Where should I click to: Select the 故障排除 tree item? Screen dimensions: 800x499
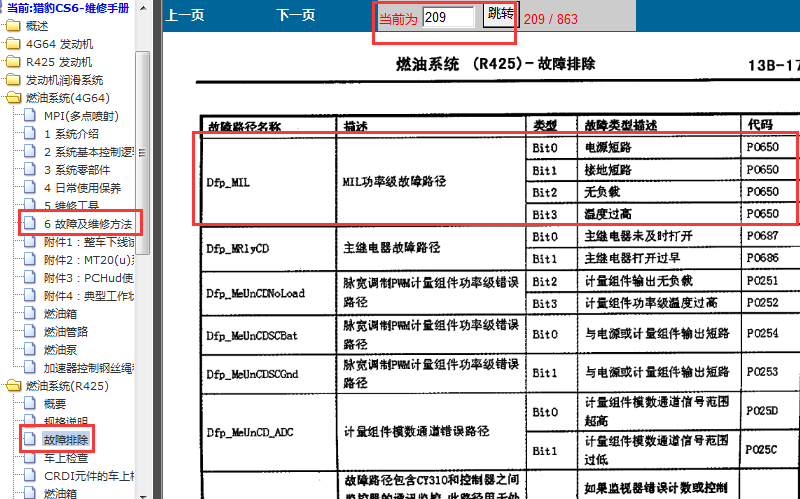(66, 439)
